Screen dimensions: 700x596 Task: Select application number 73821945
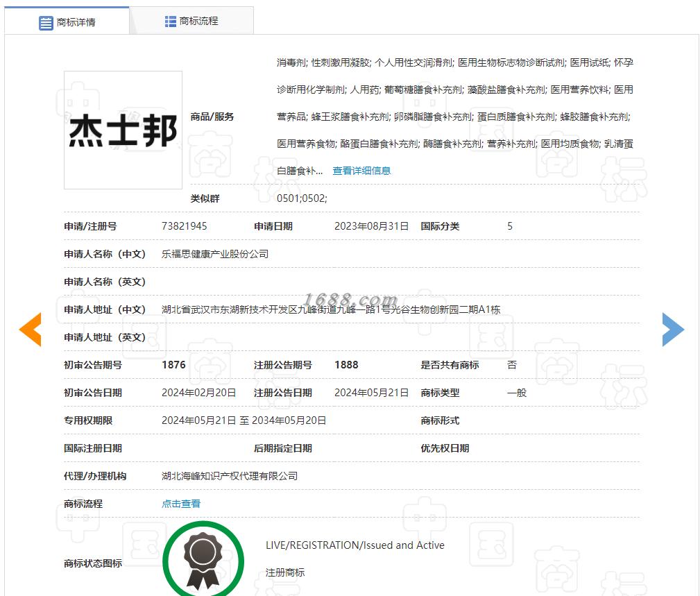pyautogui.click(x=185, y=226)
